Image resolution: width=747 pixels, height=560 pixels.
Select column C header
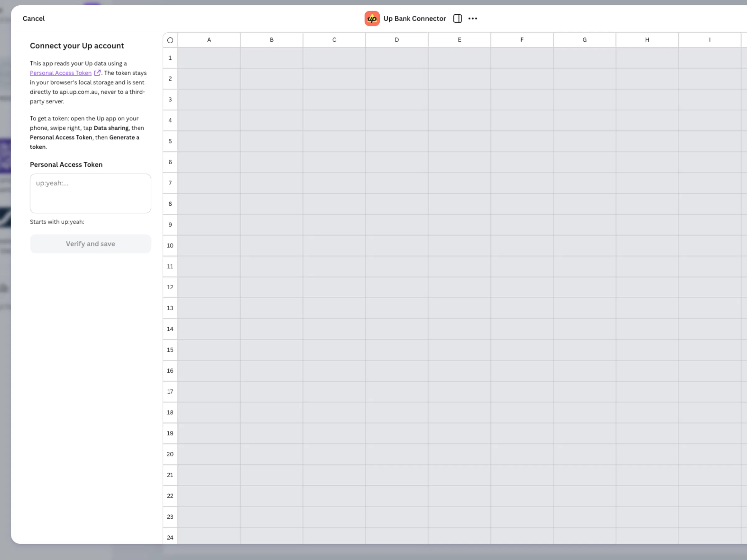334,40
